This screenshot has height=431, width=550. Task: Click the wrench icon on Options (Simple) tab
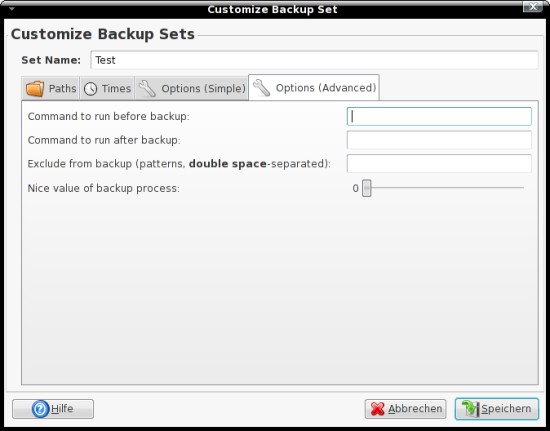pyautogui.click(x=147, y=88)
